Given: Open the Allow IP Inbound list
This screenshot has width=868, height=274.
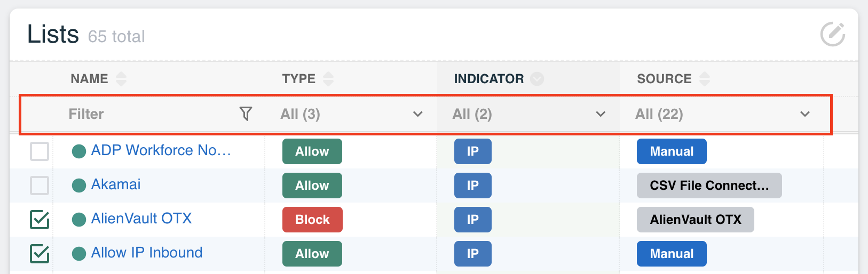Looking at the screenshot, I should (147, 253).
